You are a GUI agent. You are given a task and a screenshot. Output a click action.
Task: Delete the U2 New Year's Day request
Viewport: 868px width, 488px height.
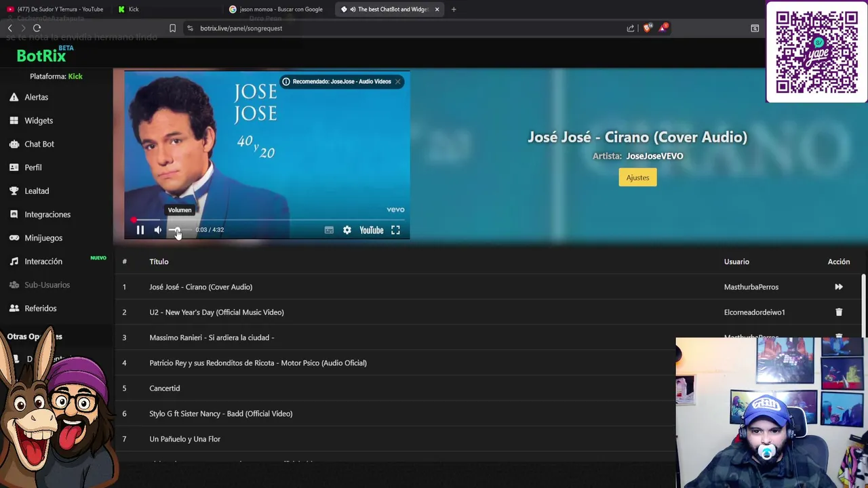(839, 312)
